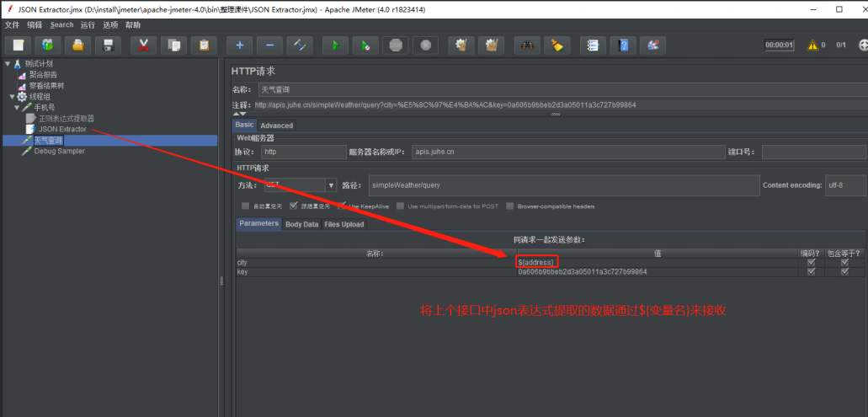Click the yellow warning triangle indicator
The width and height of the screenshot is (868, 417).
812,45
